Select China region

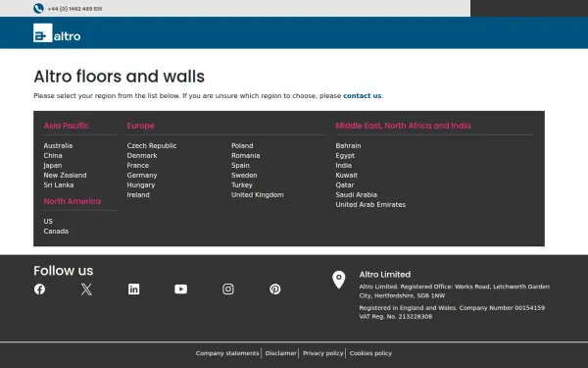[53, 155]
